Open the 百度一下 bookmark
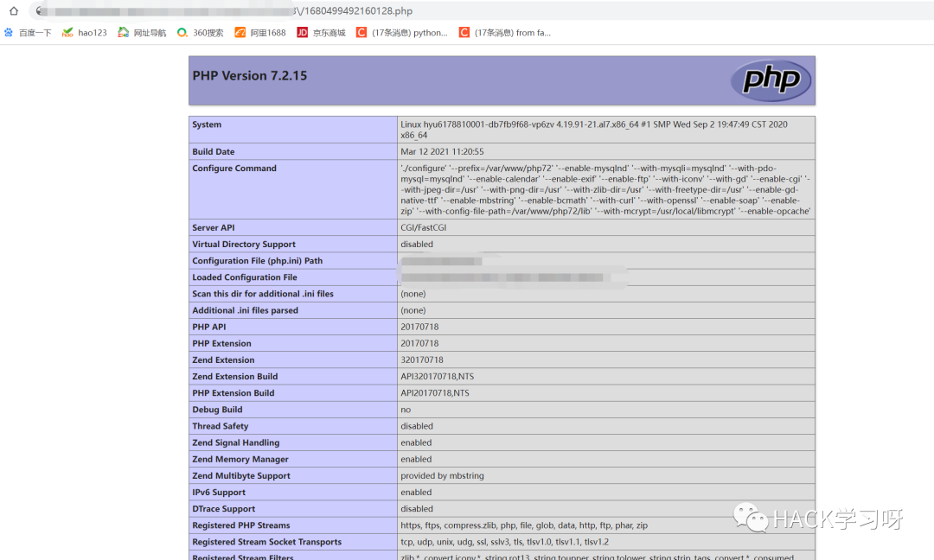The height and width of the screenshot is (560, 934). (28, 33)
